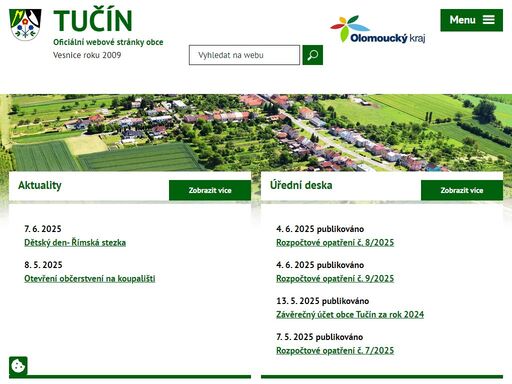Open Otevření občerstvení na koupališti article
Image resolution: width=512 pixels, height=384 pixels.
click(x=90, y=278)
